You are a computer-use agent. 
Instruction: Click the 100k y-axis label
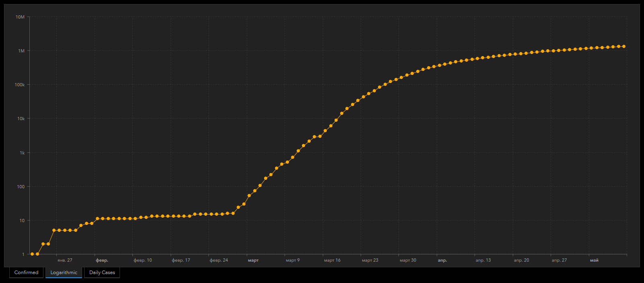(20, 85)
